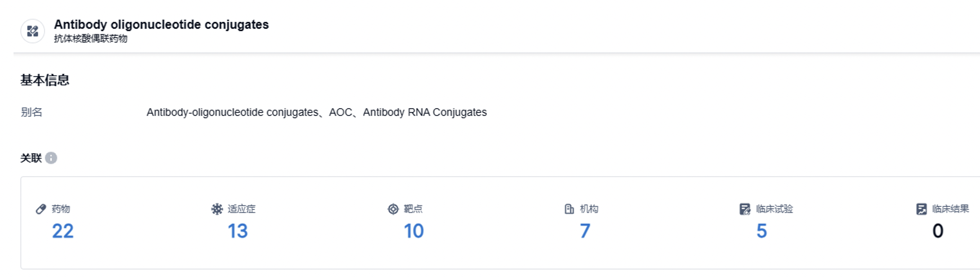
Task: Click the target icon next to 靶点
Action: click(393, 209)
